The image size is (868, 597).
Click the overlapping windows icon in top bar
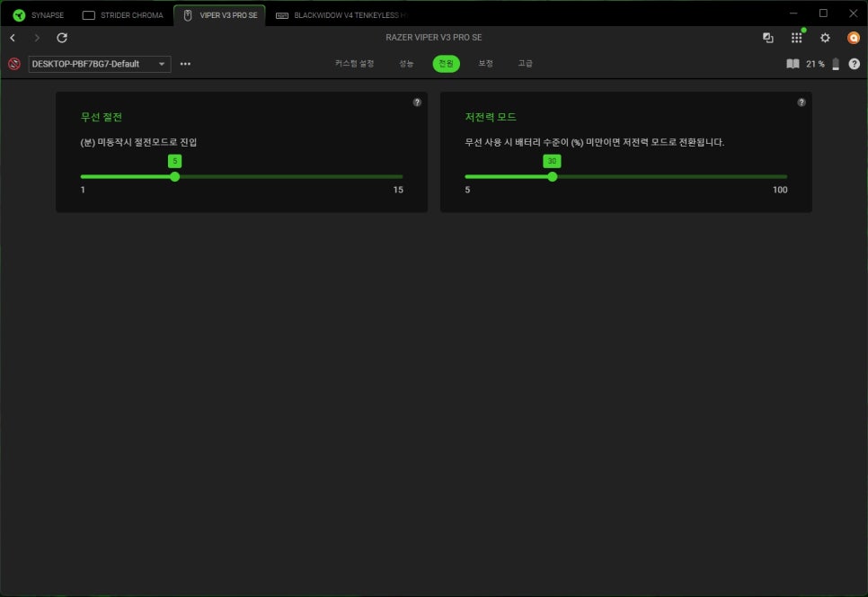coord(767,38)
